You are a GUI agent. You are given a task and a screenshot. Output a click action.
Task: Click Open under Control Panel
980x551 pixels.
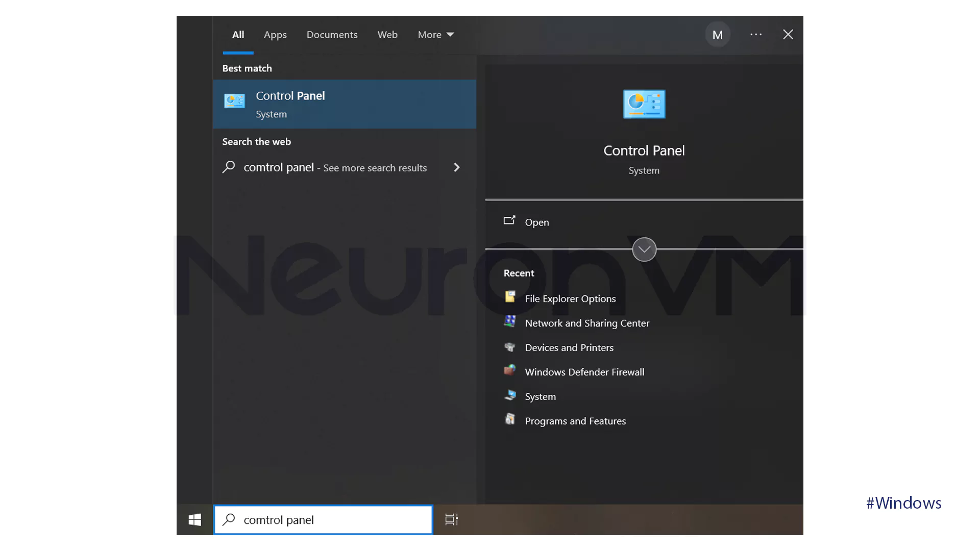click(536, 222)
